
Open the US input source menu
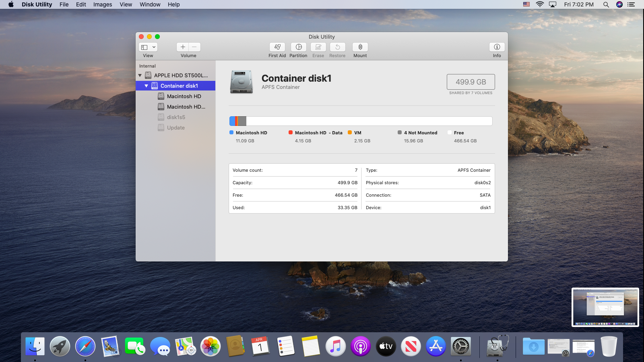click(x=526, y=4)
